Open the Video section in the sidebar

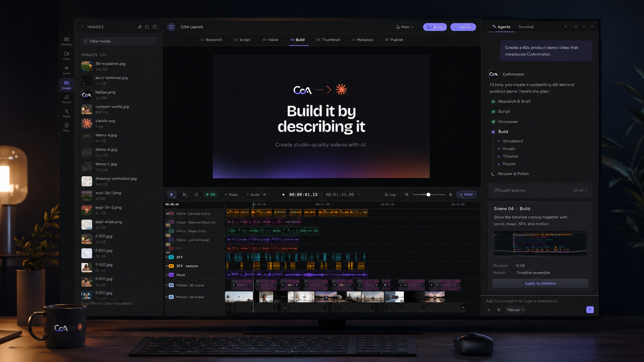click(x=66, y=56)
